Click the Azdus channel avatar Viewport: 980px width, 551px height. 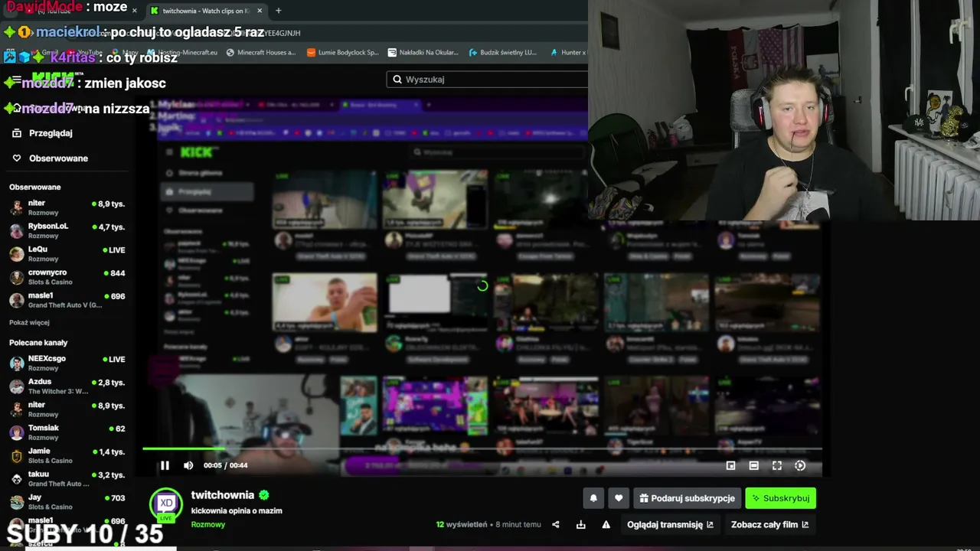(x=17, y=386)
